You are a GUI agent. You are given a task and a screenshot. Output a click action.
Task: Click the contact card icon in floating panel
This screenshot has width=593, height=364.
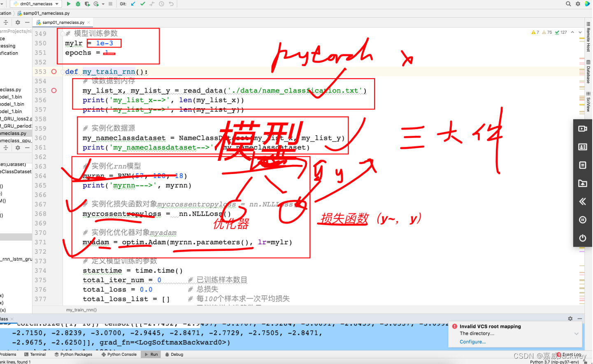click(583, 147)
